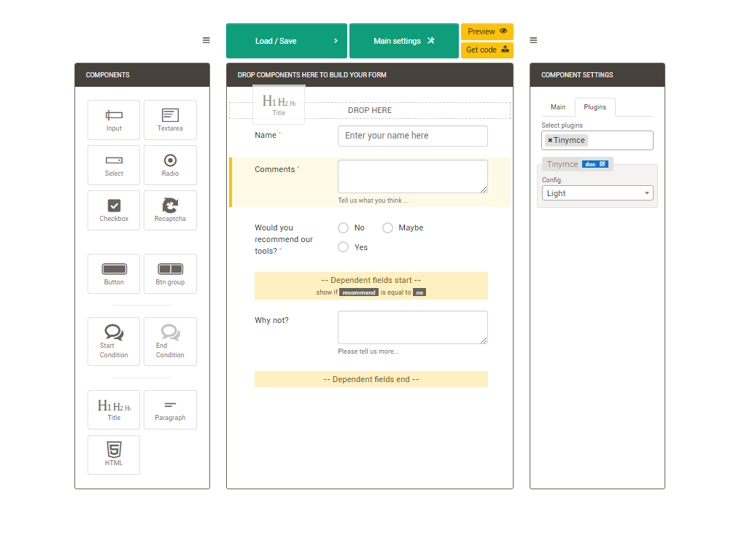The width and height of the screenshot is (747, 560).
Task: Select the Start Condition component icon
Action: point(114,341)
